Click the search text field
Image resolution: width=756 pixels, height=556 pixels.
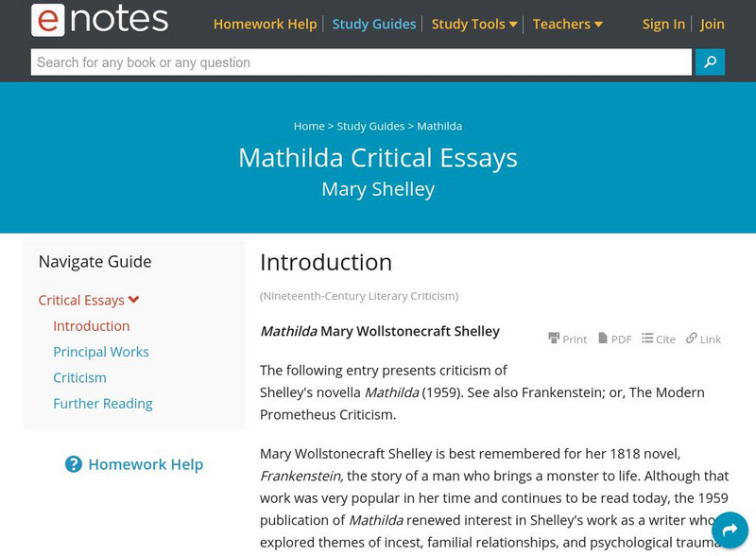361,62
